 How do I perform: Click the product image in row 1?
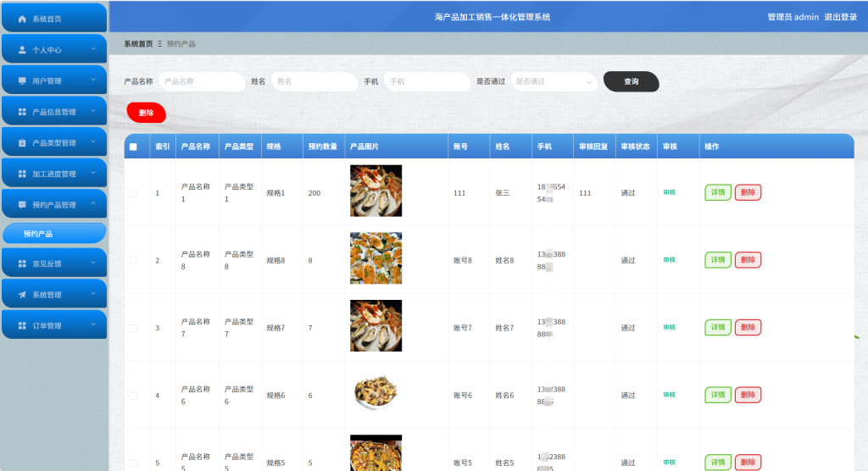[376, 191]
